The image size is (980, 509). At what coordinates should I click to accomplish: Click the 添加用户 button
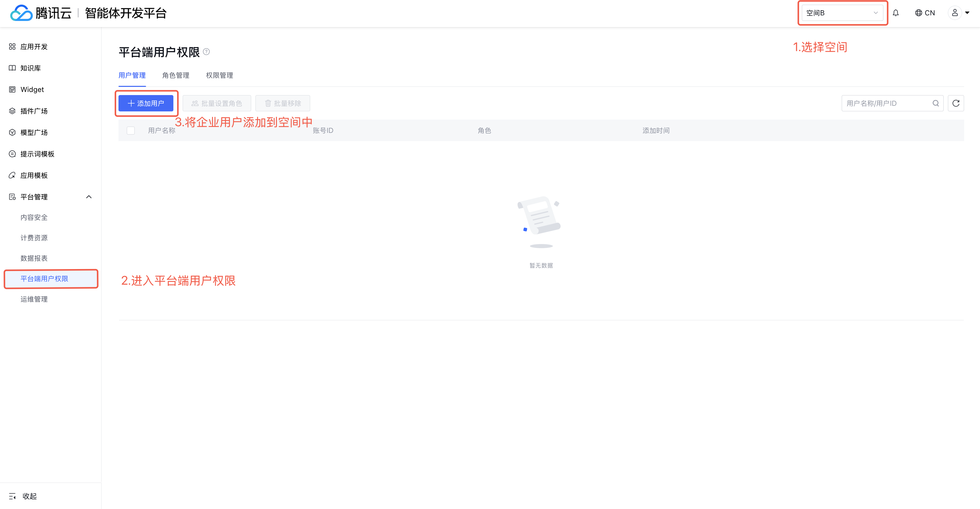point(146,103)
